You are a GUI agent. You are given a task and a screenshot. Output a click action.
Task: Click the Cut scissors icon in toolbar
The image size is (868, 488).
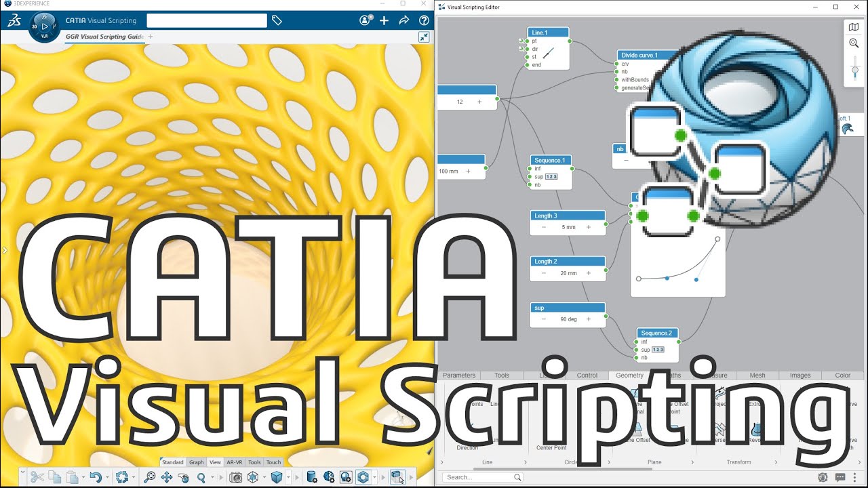pyautogui.click(x=37, y=477)
